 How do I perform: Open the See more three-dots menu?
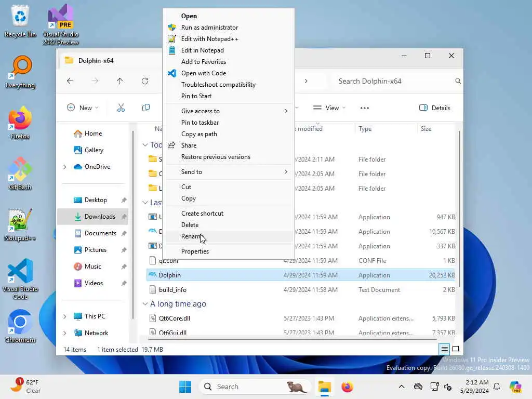pos(364,108)
